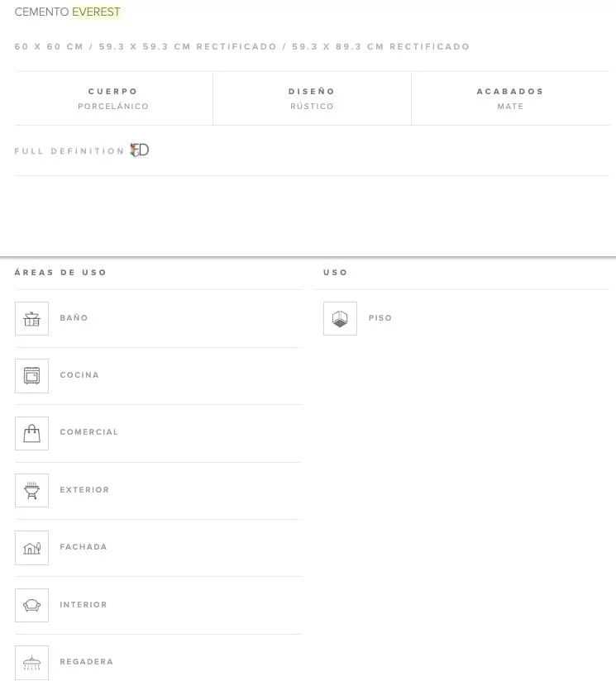616x695 pixels.
Task: Click the Interior area label
Action: [84, 605]
